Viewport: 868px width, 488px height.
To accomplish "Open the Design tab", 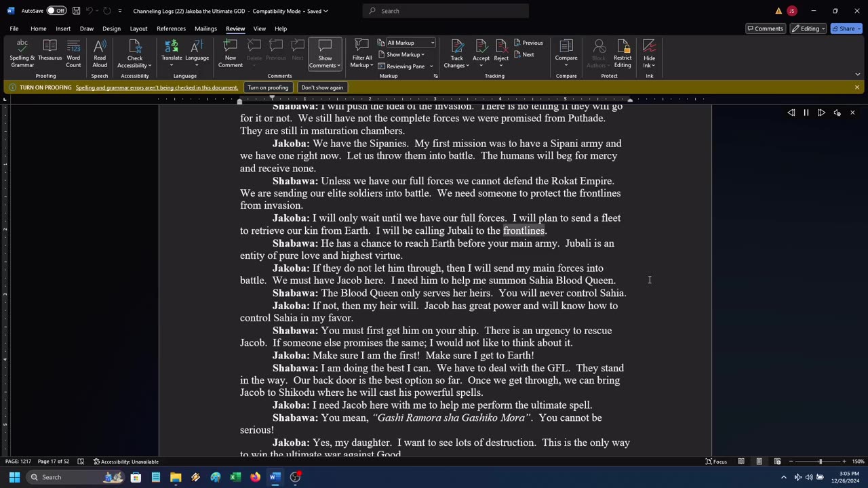I will coord(111,28).
